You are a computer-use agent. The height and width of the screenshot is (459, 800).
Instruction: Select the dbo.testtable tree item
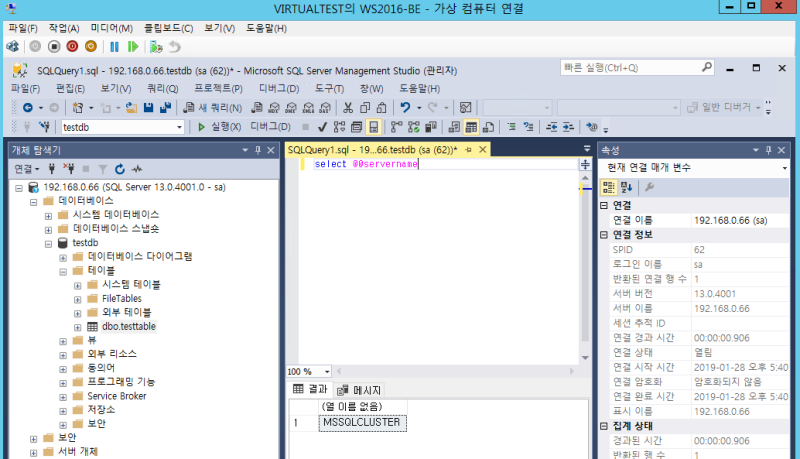129,327
